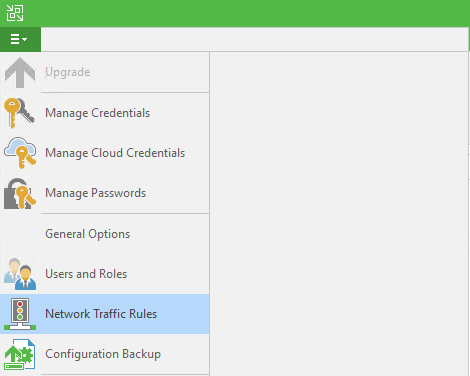This screenshot has height=376, width=470.
Task: Open the Manage Passwords entry
Action: (96, 193)
